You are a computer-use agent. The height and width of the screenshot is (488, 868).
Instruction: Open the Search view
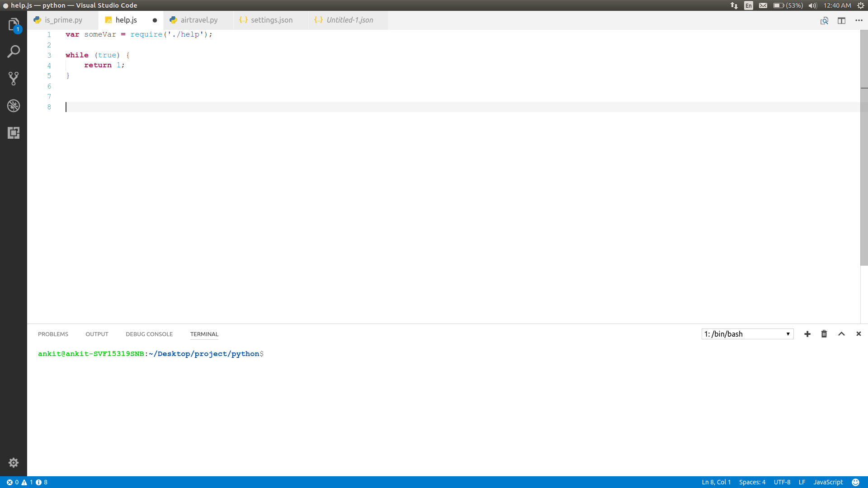[x=14, y=51]
